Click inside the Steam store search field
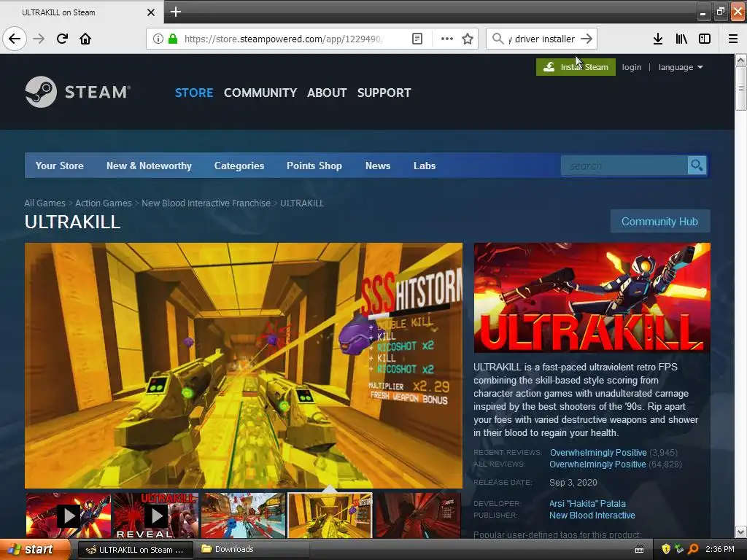The height and width of the screenshot is (560, 747). pos(624,166)
